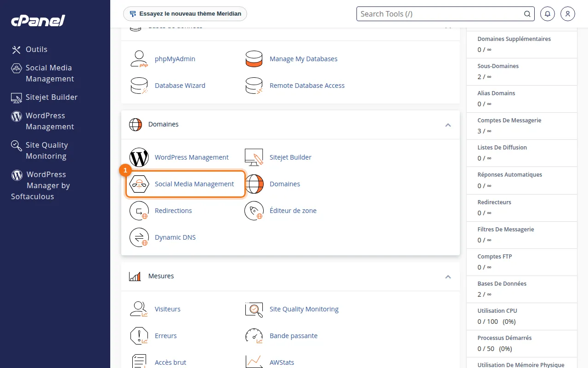
Task: Open the Éditeur de zone link
Action: [x=293, y=211]
